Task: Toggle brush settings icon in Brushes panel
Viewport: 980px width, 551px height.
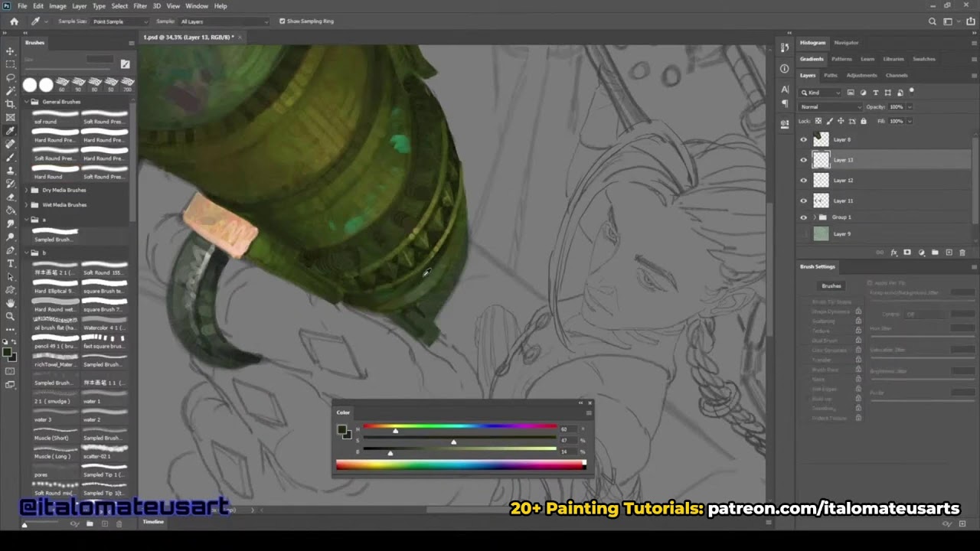Action: pos(125,64)
